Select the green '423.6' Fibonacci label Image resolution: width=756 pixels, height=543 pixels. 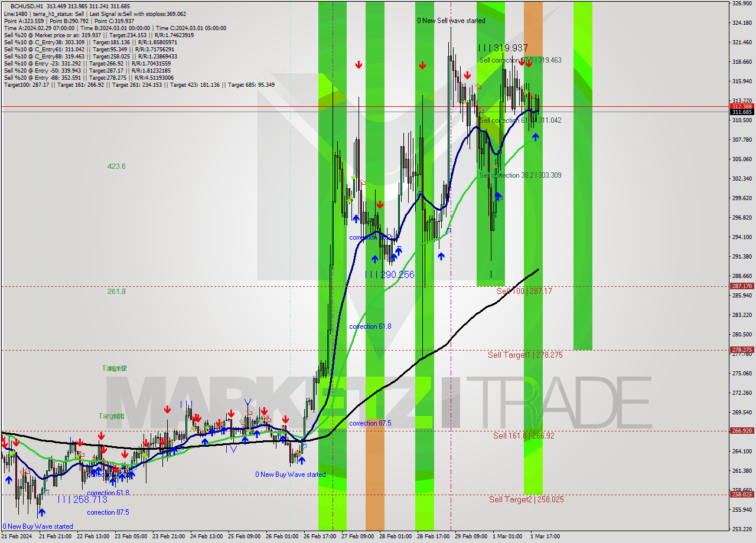[x=116, y=166]
